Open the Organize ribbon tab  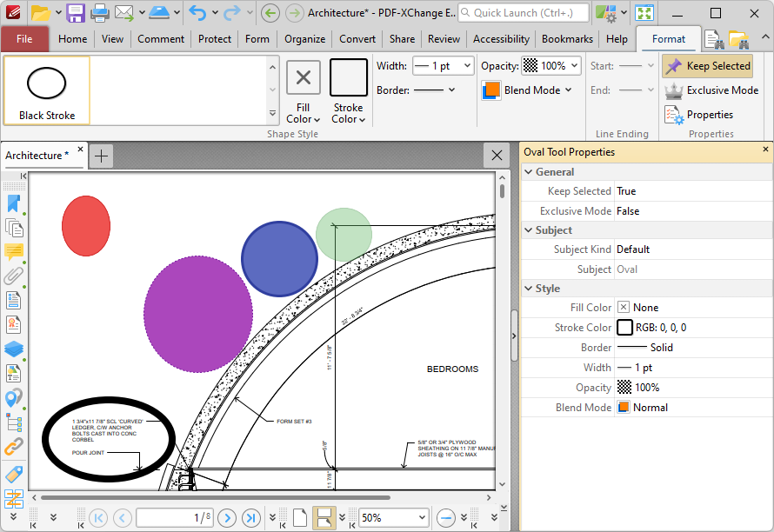(304, 39)
